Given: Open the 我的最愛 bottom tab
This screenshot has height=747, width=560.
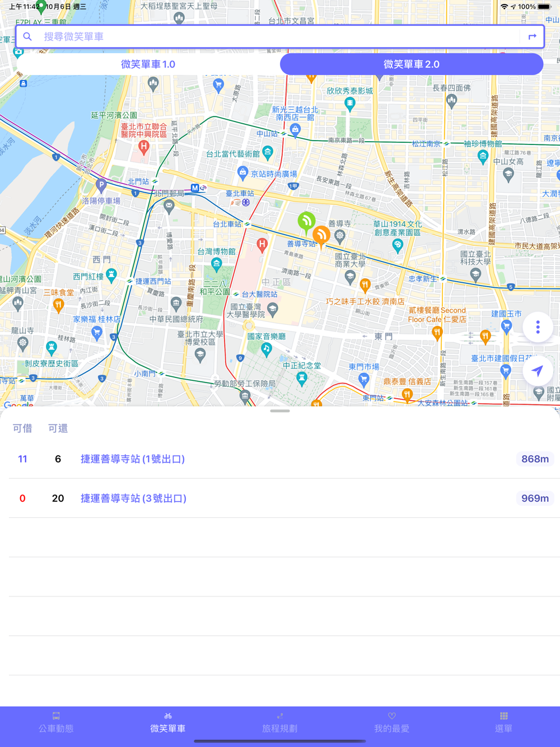Looking at the screenshot, I should 392,723.
